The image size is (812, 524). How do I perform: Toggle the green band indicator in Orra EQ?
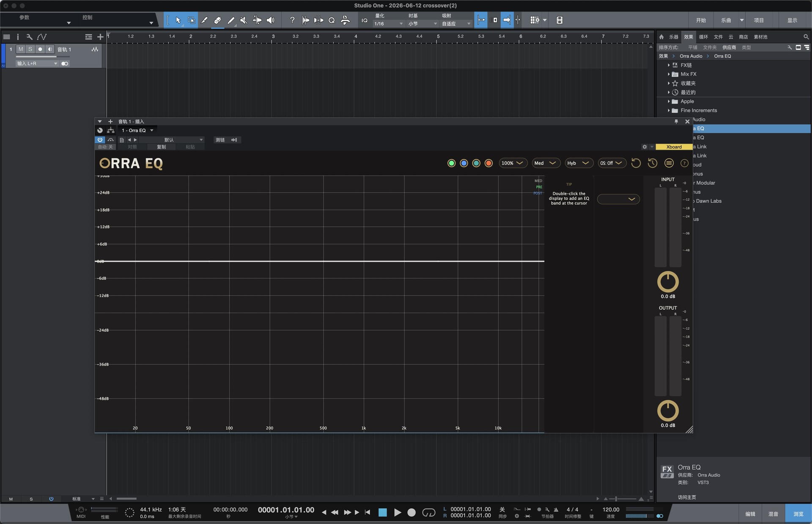pos(451,163)
